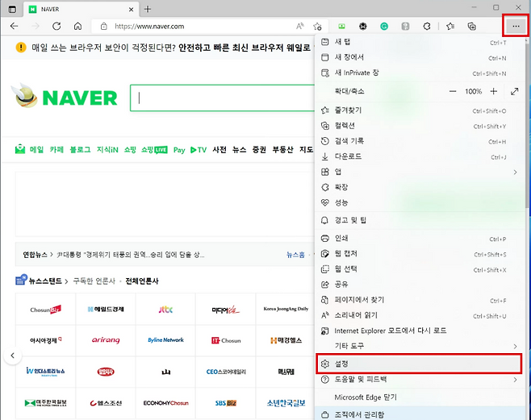Choose 인쇄 from the menu
Screen dimensions: 531x420
click(420, 239)
